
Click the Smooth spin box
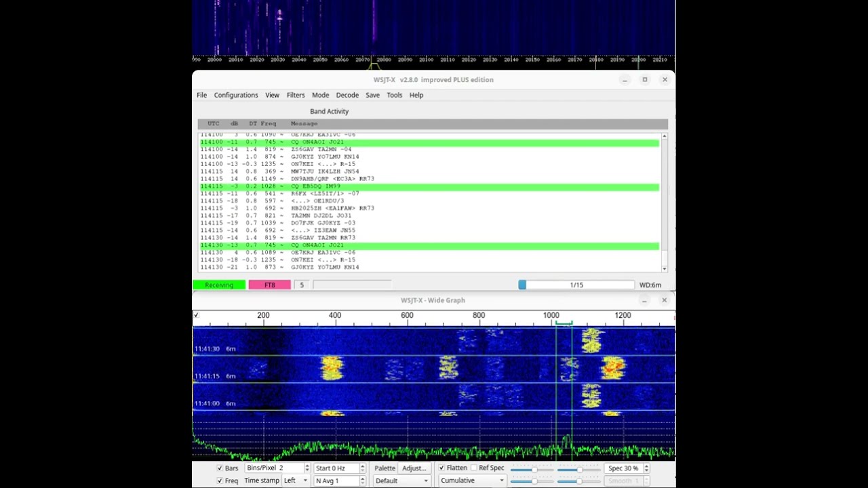627,481
